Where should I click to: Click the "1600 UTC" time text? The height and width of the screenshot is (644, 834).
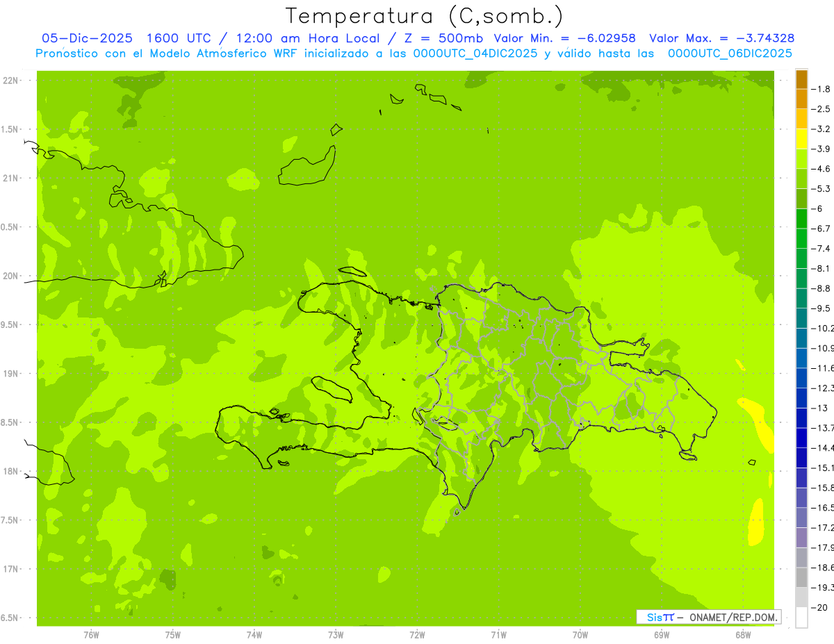point(178,39)
